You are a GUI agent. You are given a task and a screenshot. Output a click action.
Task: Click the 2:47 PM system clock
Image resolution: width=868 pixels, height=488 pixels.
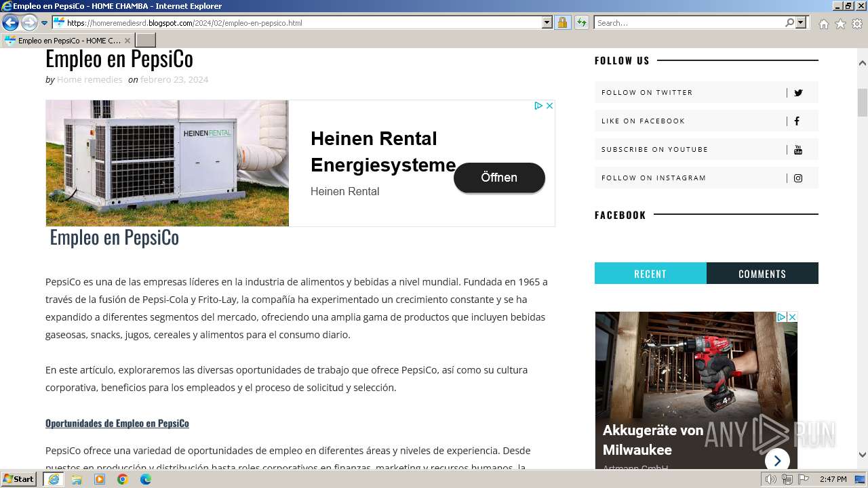pyautogui.click(x=833, y=479)
